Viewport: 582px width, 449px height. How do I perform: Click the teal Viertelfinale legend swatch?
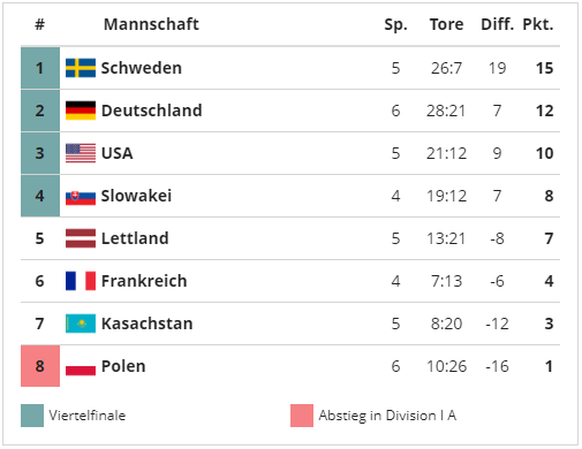point(32,416)
